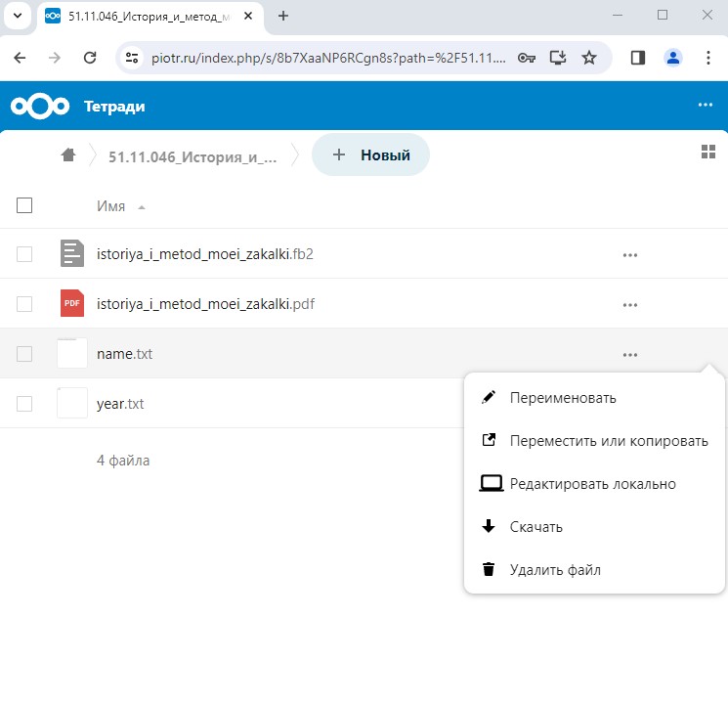
Task: Open the year.txt file link
Action: click(x=120, y=404)
